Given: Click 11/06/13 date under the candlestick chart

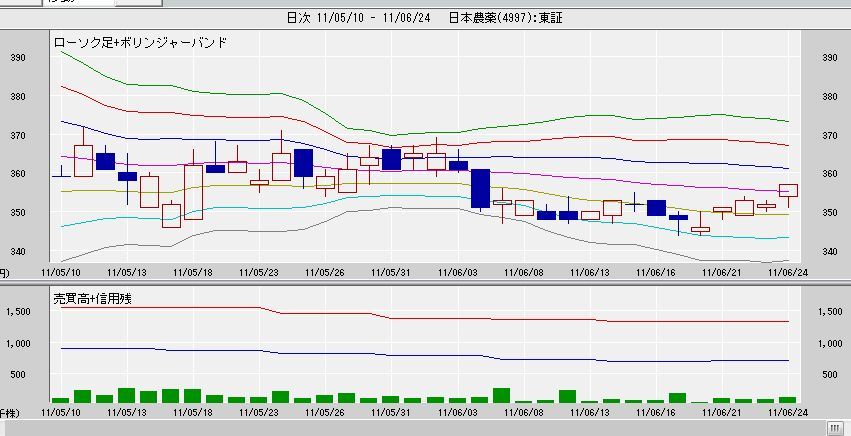Looking at the screenshot, I should (590, 273).
